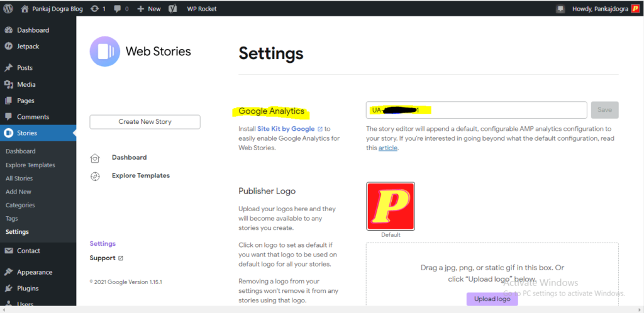644x313 pixels.
Task: Click the 2021 Google Version 1.15.1 text
Action: [x=126, y=282]
